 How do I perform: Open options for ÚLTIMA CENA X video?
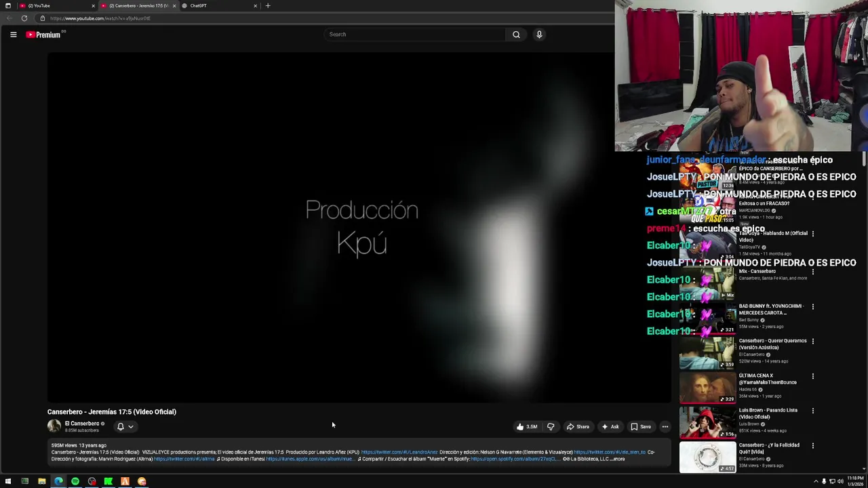coord(813,376)
